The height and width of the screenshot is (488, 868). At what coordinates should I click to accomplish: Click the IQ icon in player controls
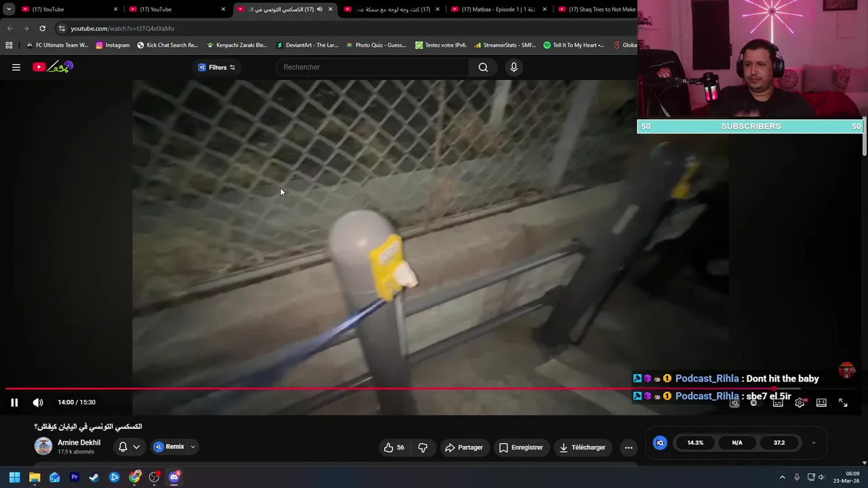click(x=734, y=403)
